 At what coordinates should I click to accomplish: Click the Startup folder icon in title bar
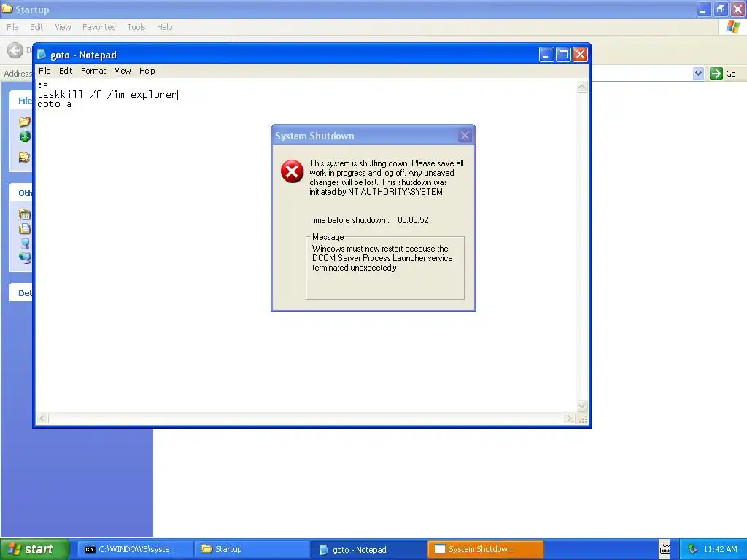click(x=7, y=9)
